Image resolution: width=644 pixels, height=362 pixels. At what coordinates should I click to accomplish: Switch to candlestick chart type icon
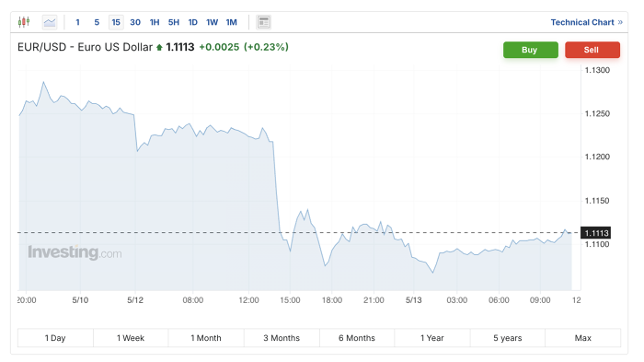(x=24, y=22)
